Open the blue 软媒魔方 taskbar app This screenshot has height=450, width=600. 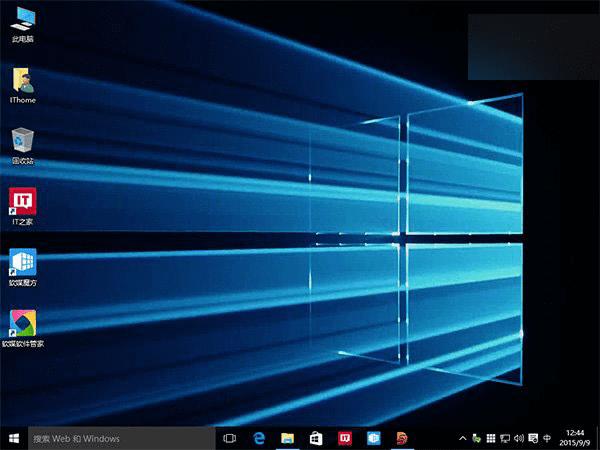tap(373, 439)
